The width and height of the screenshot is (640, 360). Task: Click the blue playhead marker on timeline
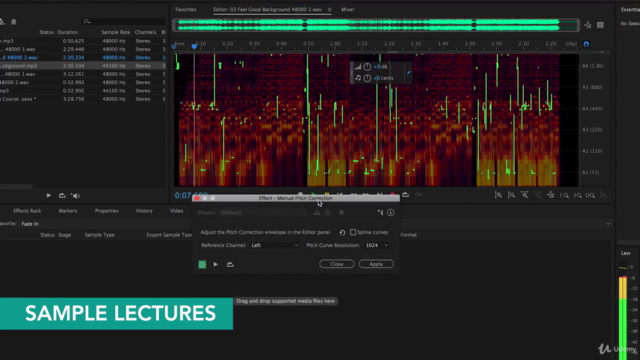[x=194, y=46]
